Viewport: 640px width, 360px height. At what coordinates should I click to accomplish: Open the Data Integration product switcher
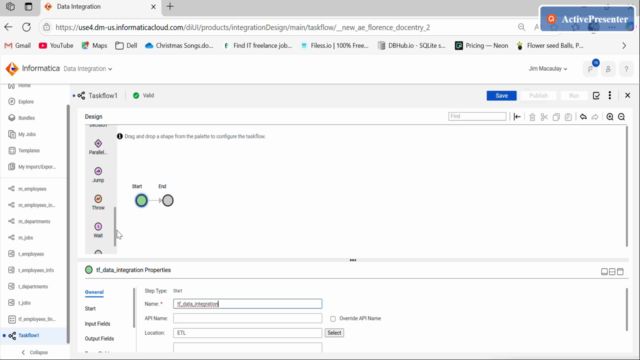88,69
